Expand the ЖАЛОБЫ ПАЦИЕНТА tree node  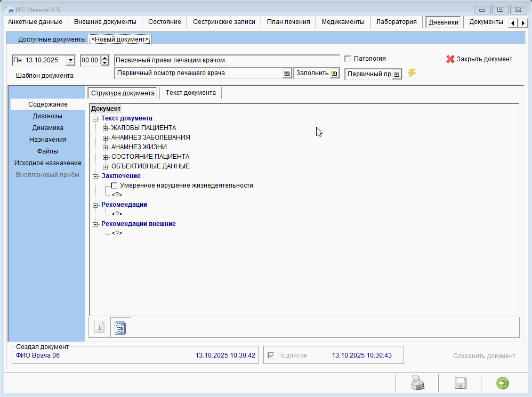pyautogui.click(x=106, y=128)
